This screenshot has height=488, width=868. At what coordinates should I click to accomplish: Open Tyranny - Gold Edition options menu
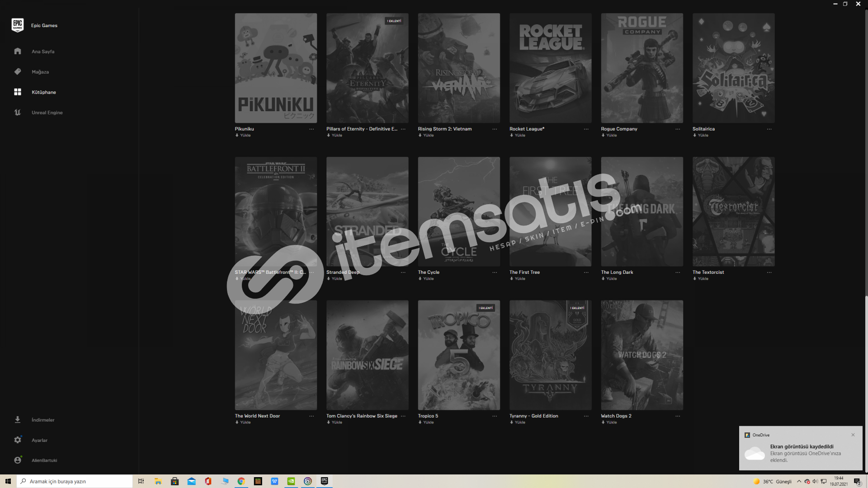click(x=586, y=416)
